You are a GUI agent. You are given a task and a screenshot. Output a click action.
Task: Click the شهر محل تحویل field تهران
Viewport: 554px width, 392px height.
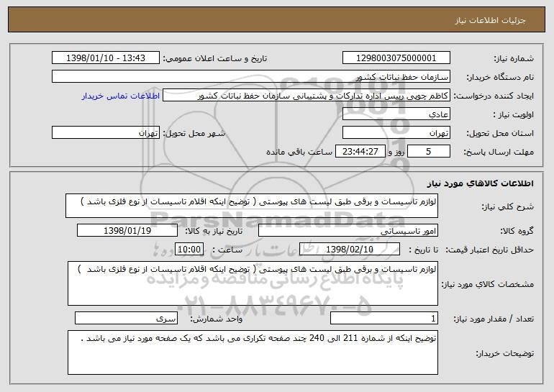point(106,133)
